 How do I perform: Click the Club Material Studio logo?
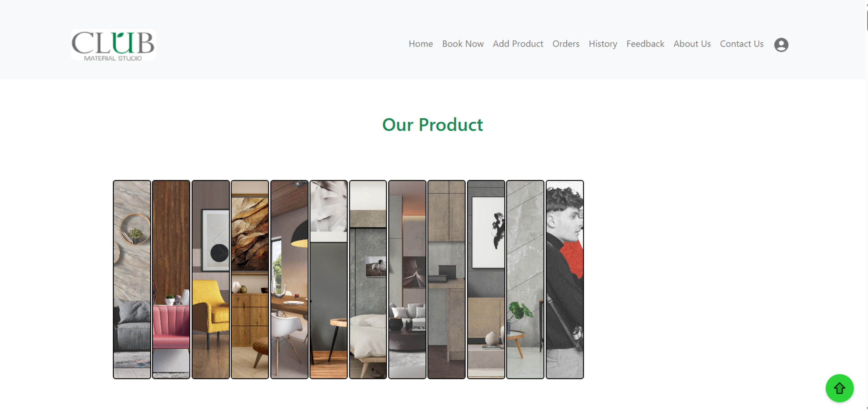point(113,45)
